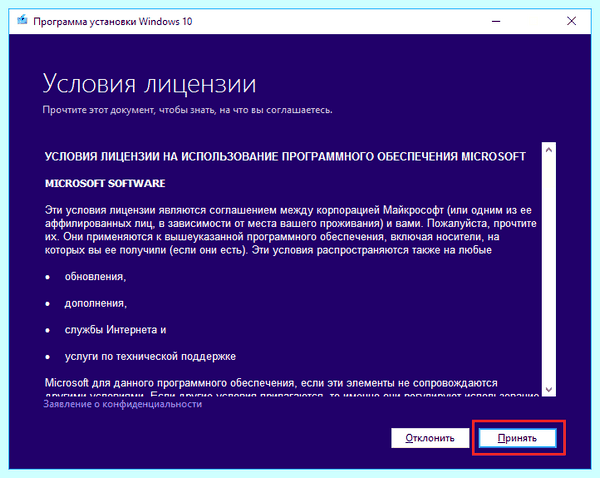The image size is (600, 478).
Task: Click the дополнения bullet item
Action: pos(96,303)
